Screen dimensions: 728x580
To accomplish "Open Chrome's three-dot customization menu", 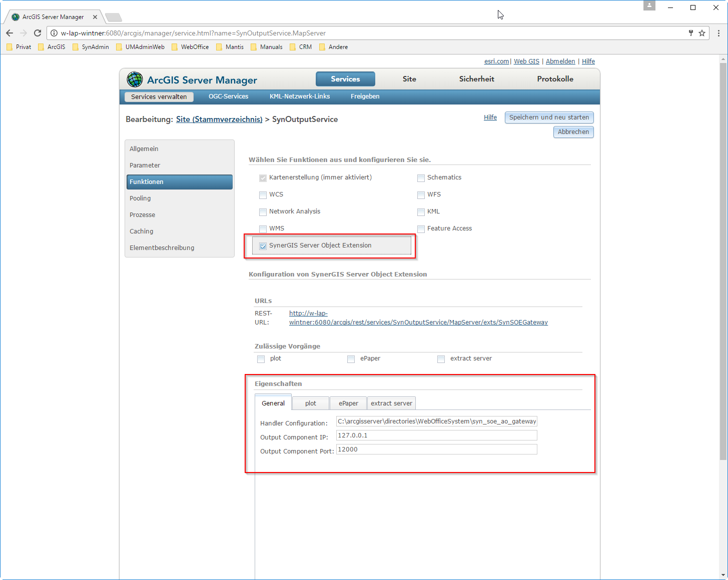I will tap(719, 33).
